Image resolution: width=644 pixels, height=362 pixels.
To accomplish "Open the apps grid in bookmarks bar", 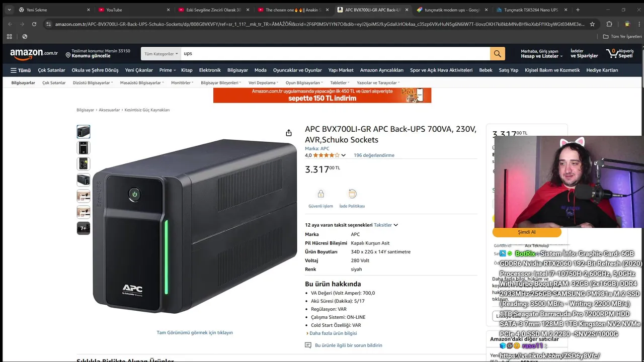I will [9, 36].
